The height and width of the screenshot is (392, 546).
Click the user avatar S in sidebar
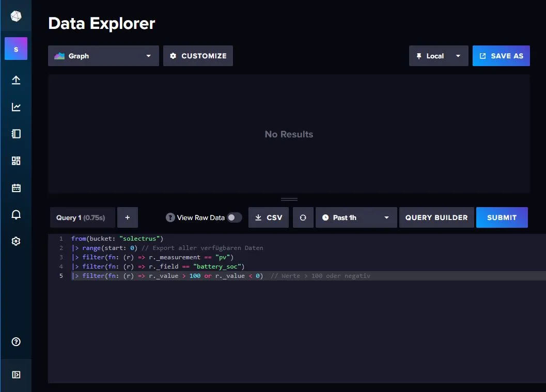click(16, 49)
